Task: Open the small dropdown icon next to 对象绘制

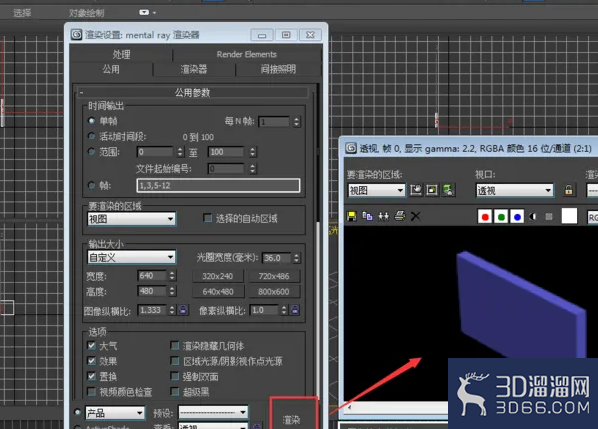Action: (147, 13)
